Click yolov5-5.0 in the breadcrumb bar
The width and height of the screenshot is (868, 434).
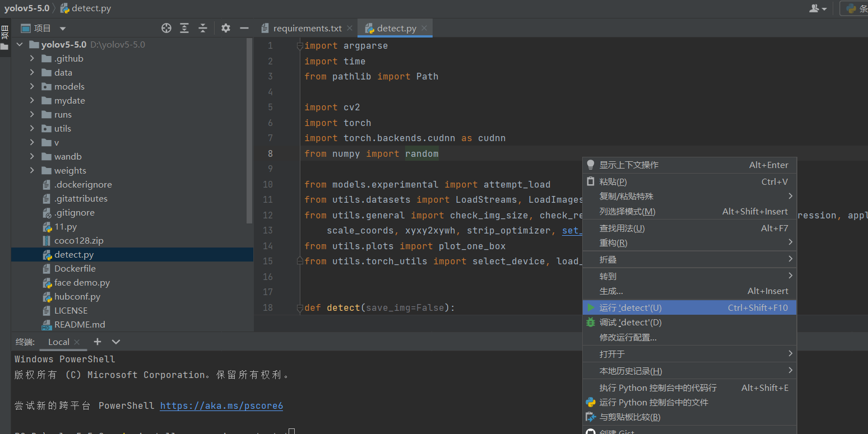(27, 8)
